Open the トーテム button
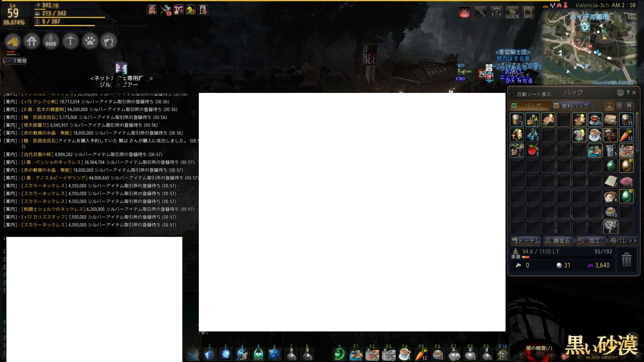The image size is (644, 362). (525, 241)
